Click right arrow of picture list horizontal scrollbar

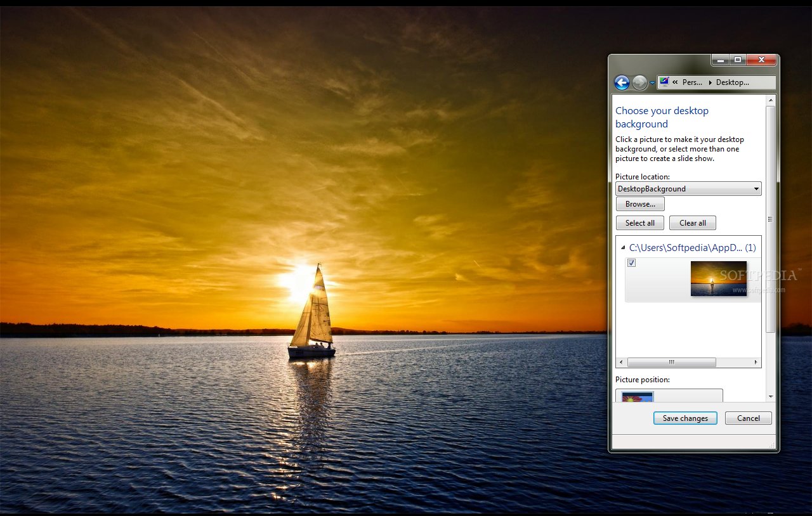(756, 363)
